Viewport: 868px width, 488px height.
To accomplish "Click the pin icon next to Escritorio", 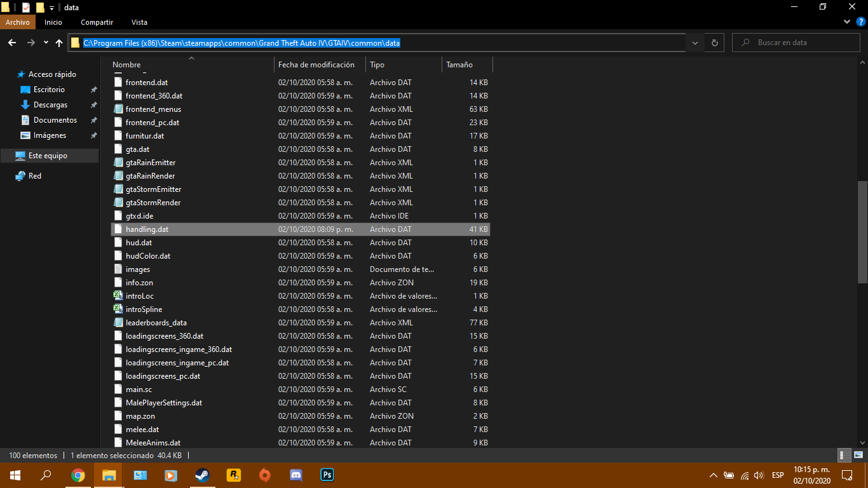I will pyautogui.click(x=93, y=90).
